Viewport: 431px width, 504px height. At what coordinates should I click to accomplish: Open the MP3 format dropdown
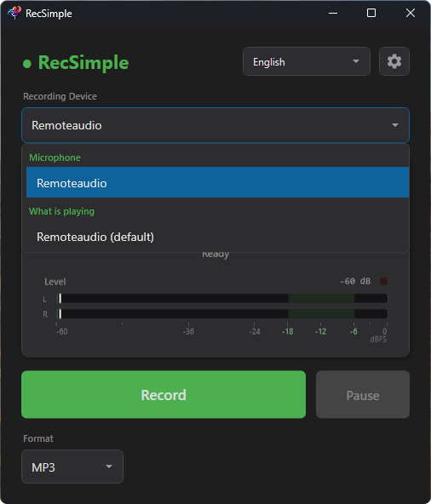click(x=72, y=467)
